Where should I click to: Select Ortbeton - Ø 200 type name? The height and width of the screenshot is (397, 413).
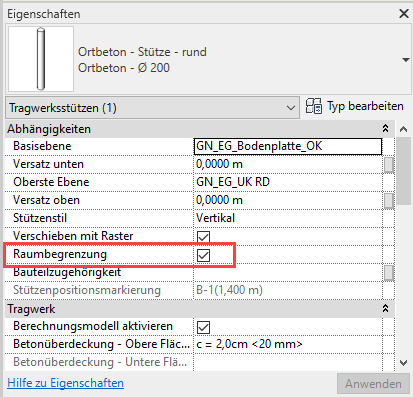point(124,68)
